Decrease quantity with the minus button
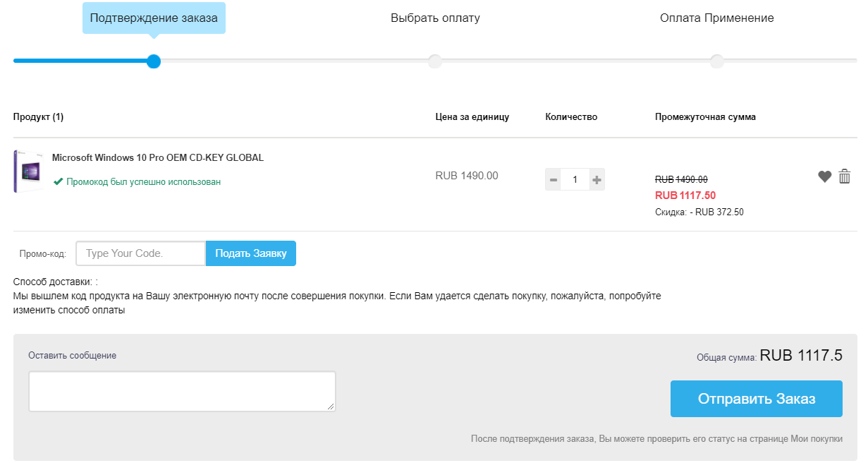The width and height of the screenshot is (868, 463). tap(554, 180)
